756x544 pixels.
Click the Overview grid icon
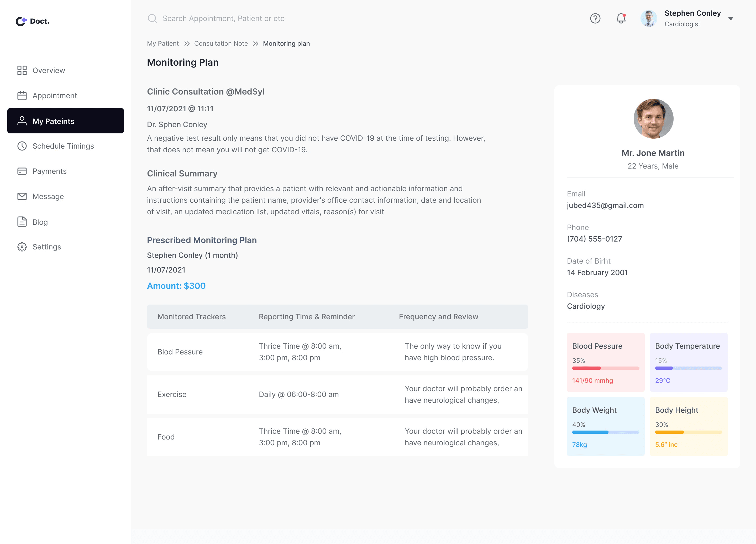tap(22, 70)
